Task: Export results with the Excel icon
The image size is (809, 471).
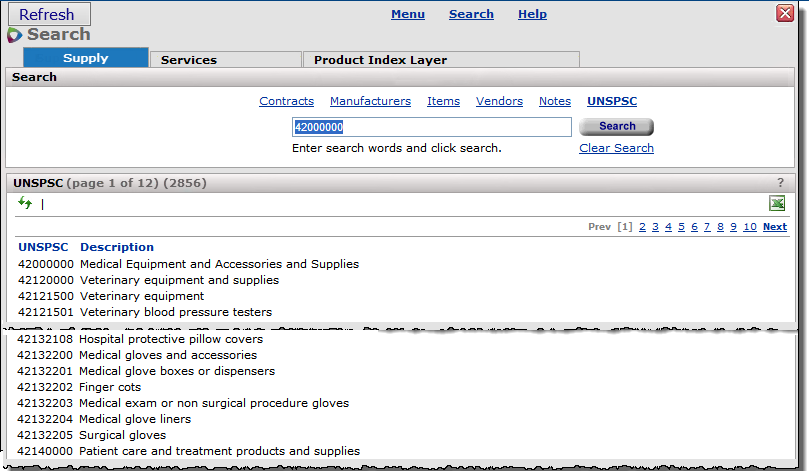Action: 777,204
